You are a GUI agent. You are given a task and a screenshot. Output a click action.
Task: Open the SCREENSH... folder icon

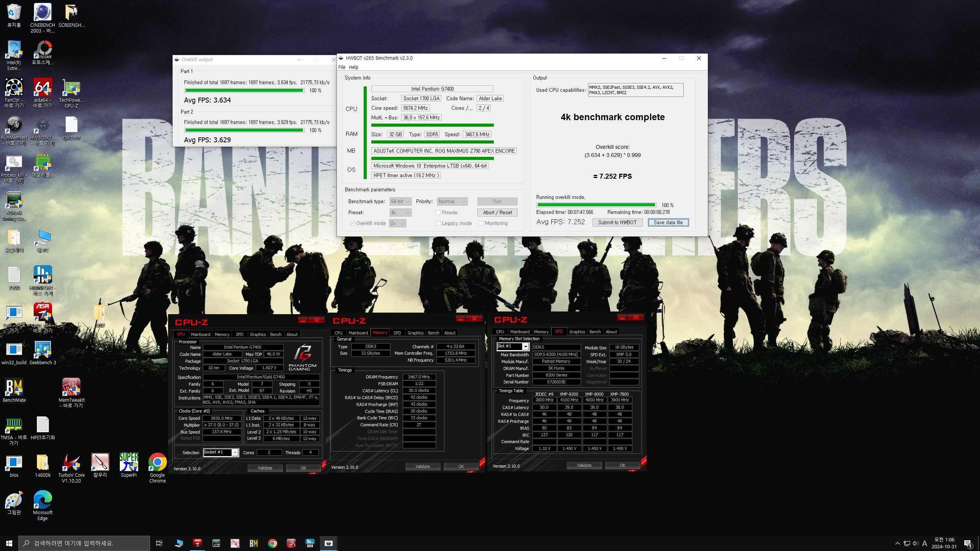(71, 15)
